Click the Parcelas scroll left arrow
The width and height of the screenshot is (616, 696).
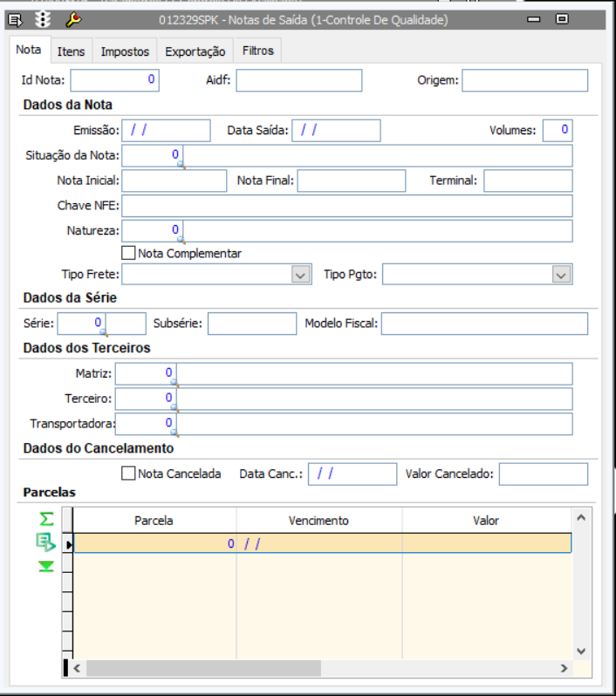(77, 668)
